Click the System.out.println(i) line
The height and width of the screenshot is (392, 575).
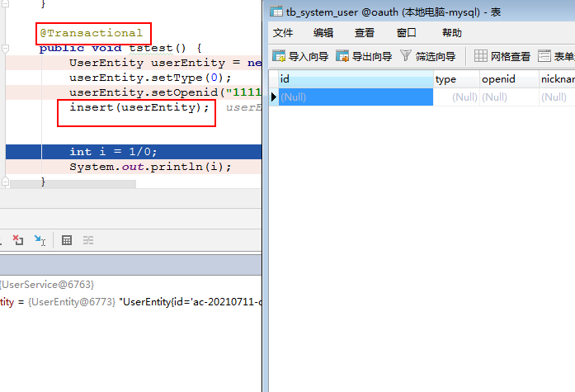click(x=150, y=167)
